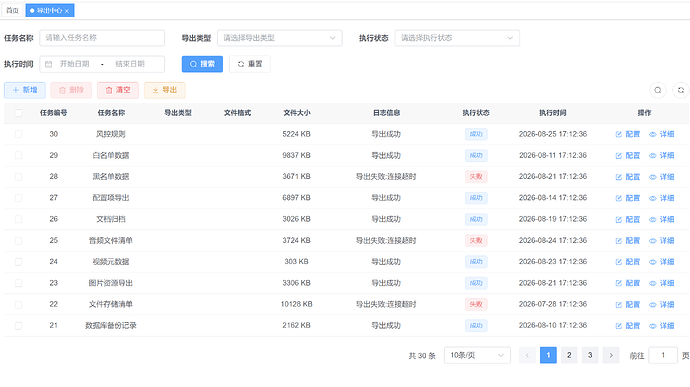Go to page 3 in pagination

590,355
